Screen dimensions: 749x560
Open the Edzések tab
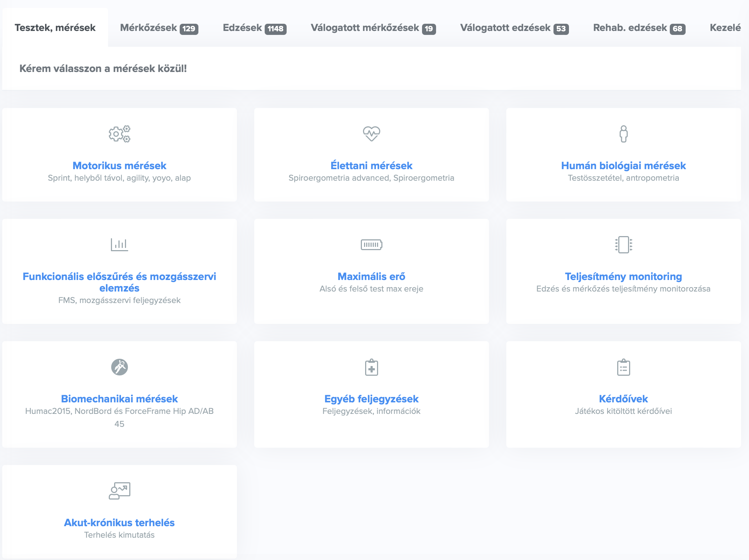pos(254,28)
